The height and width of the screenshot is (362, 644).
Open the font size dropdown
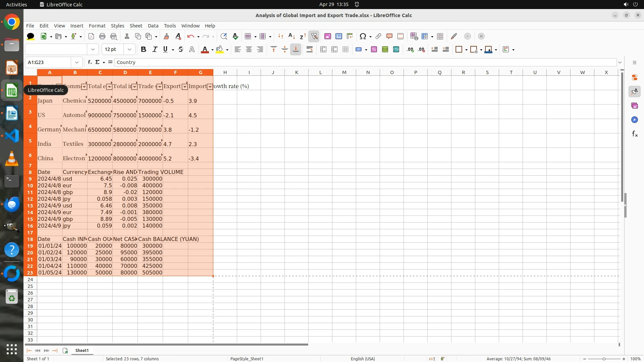pos(129,50)
